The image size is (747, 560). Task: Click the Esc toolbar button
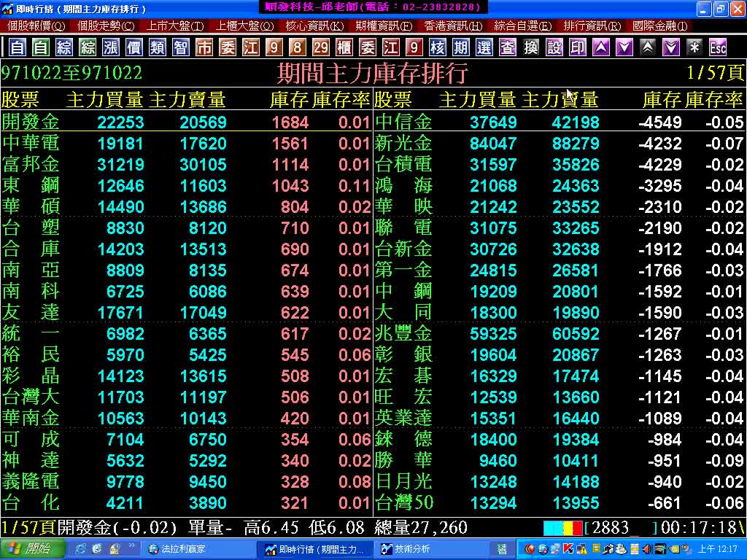click(718, 47)
